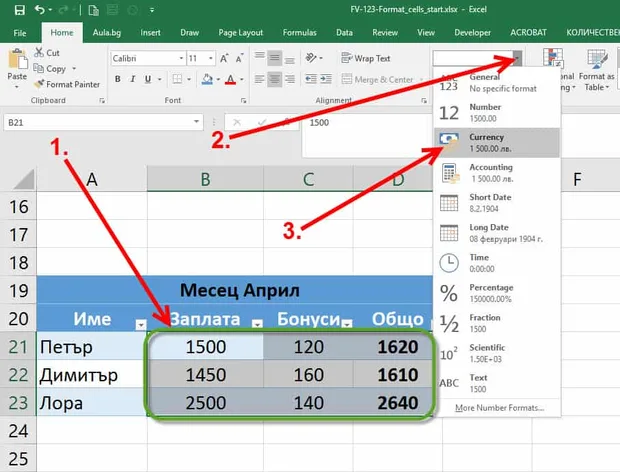Click the Save icon in quick access toolbar
Image resolution: width=620 pixels, height=472 pixels.
coord(19,9)
